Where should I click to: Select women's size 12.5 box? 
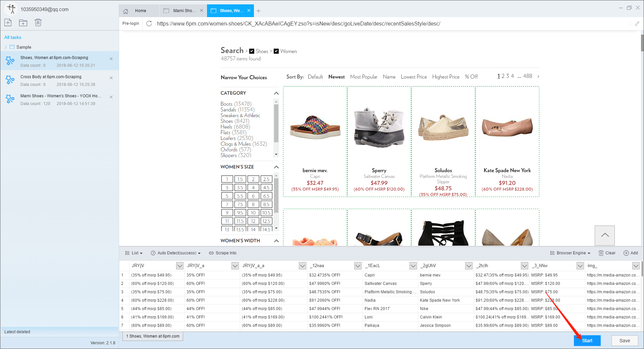[266, 221]
